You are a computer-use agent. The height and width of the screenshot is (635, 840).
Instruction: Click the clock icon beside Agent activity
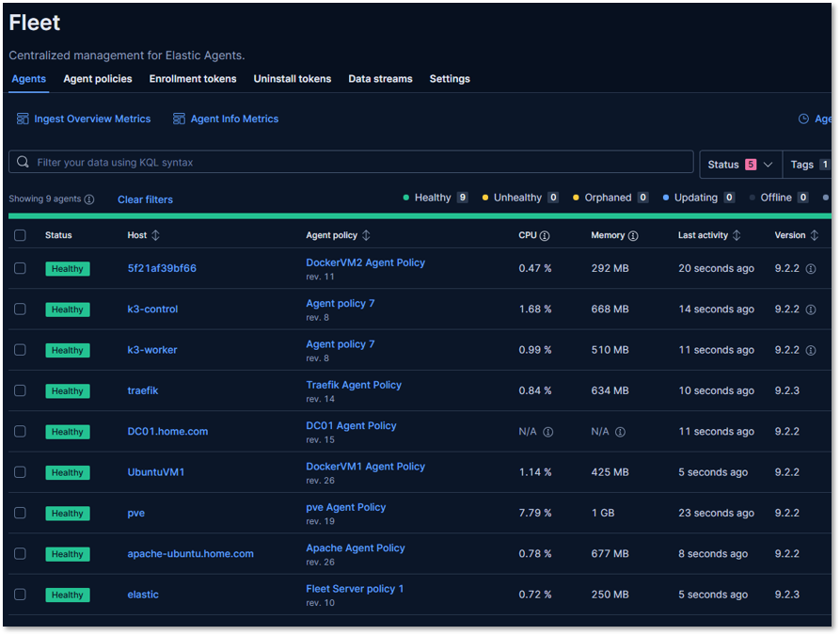click(801, 119)
